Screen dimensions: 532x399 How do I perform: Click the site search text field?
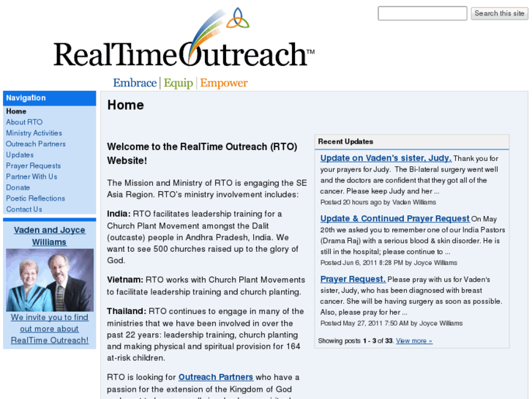(x=422, y=13)
